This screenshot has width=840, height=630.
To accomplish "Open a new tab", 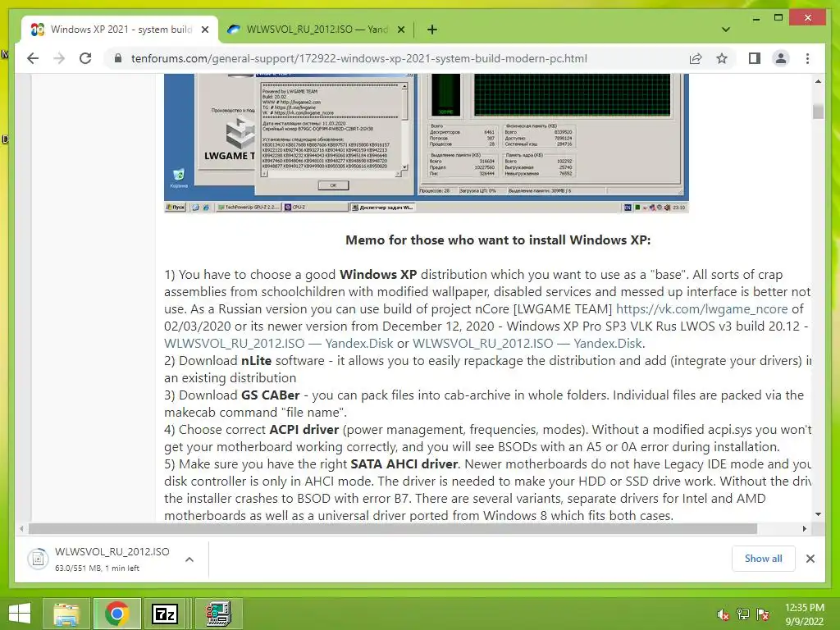I will (431, 30).
